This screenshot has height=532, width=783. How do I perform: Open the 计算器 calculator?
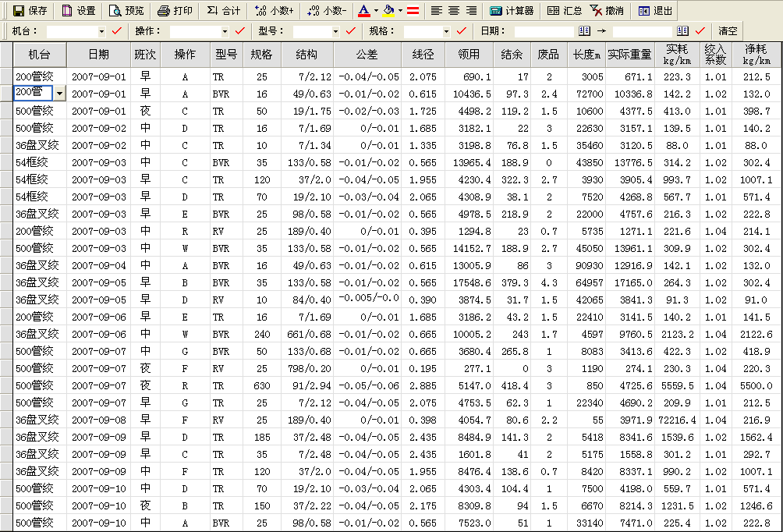512,11
